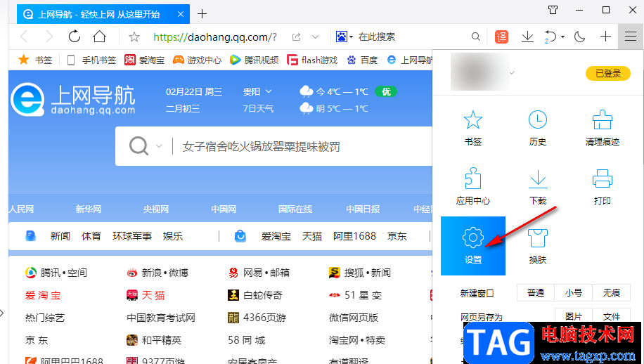Open 新浪•微博 site link

point(157,273)
